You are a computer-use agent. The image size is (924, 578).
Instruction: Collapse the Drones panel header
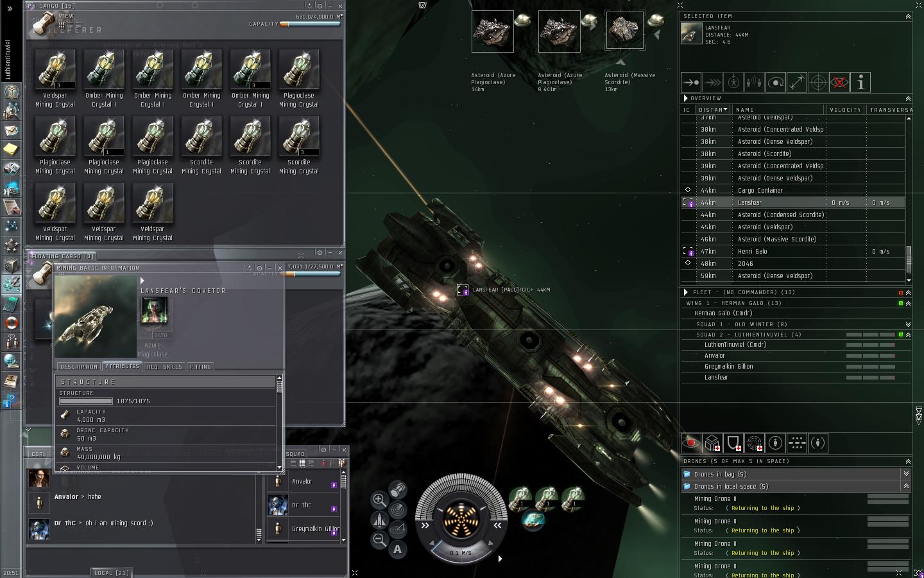[908, 461]
